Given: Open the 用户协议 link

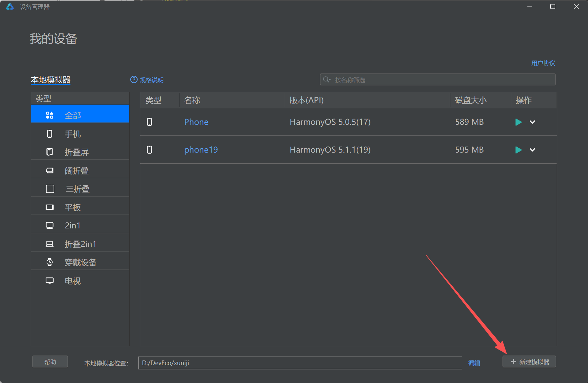Looking at the screenshot, I should click(543, 63).
